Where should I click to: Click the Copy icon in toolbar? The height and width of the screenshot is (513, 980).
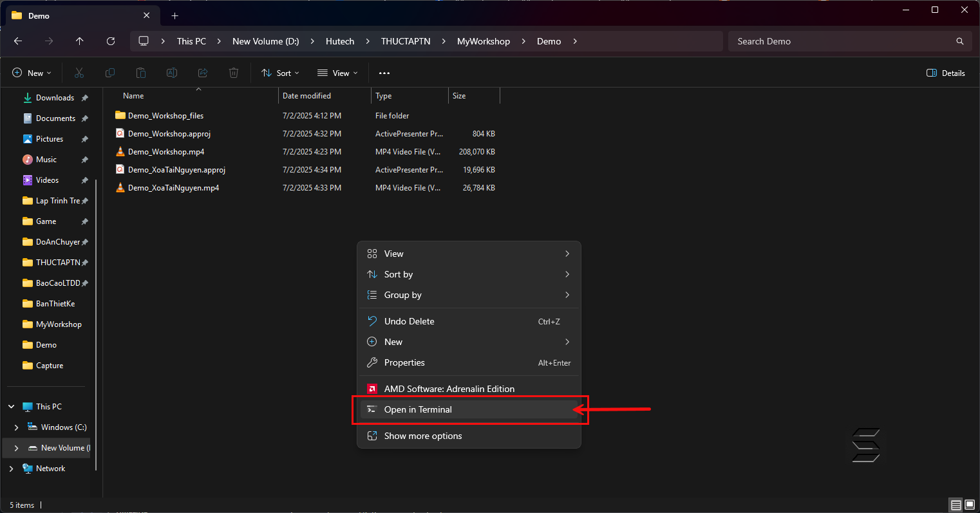(x=110, y=73)
